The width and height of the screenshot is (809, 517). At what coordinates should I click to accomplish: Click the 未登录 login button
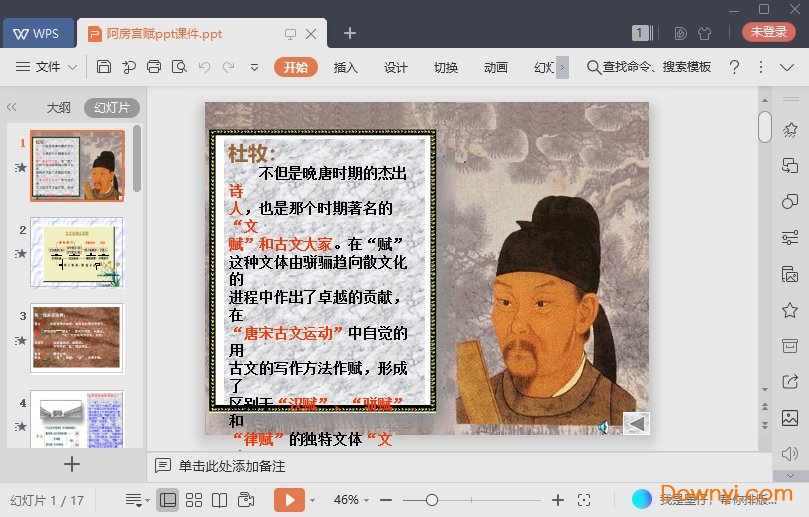pos(768,32)
